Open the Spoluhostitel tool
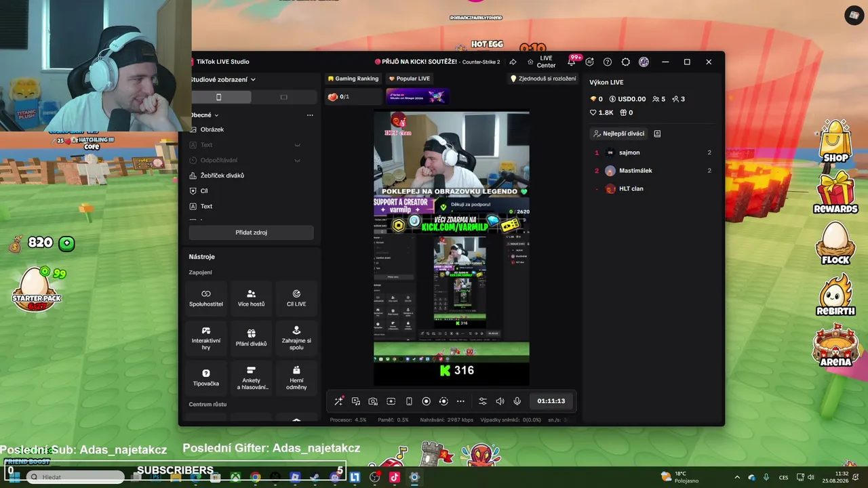The height and width of the screenshot is (488, 868). [x=206, y=298]
